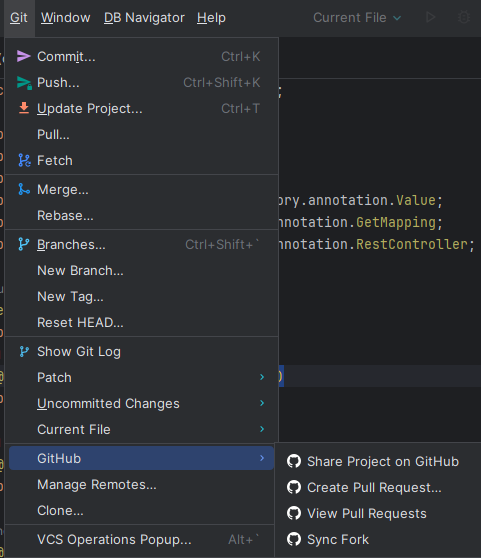This screenshot has width=481, height=558.
Task: Choose Commit... menu entry
Action: click(141, 56)
